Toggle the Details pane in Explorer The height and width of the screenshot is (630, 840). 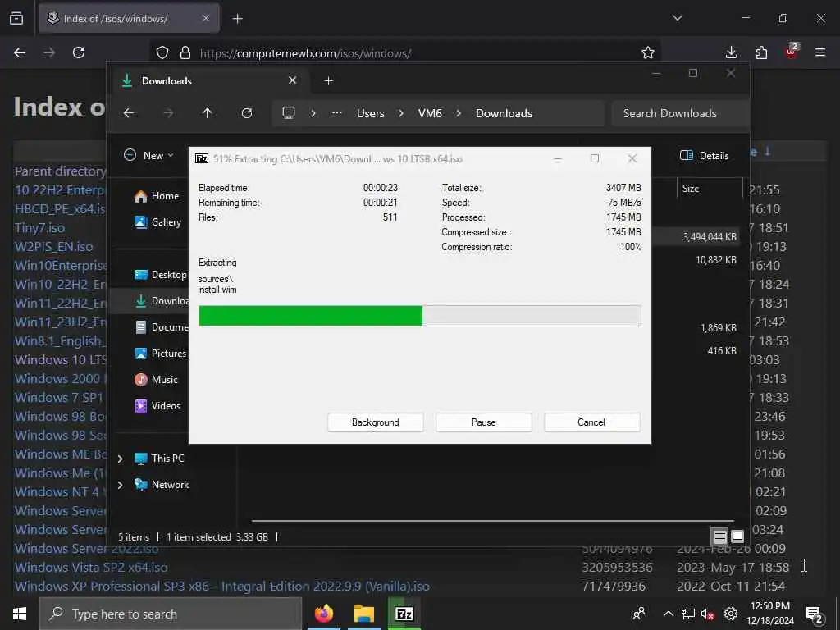click(x=705, y=155)
